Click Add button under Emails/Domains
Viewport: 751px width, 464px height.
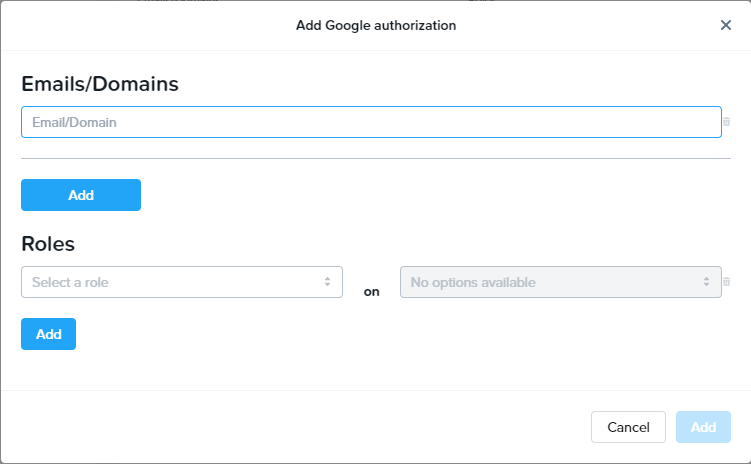pyautogui.click(x=81, y=195)
